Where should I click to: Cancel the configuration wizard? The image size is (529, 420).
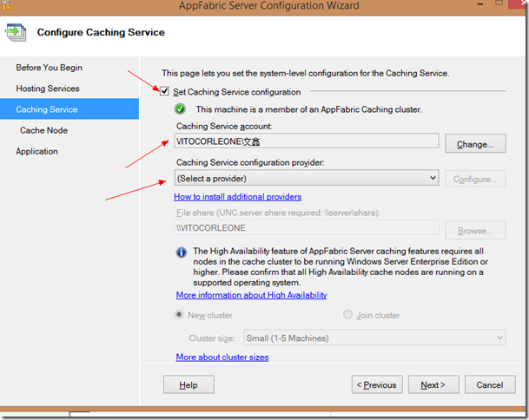[490, 384]
